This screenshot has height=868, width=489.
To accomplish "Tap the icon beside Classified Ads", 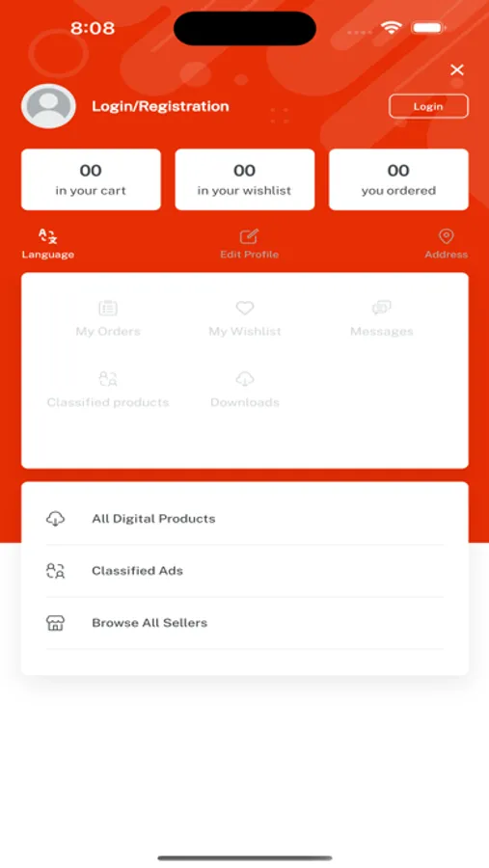I will (55, 571).
